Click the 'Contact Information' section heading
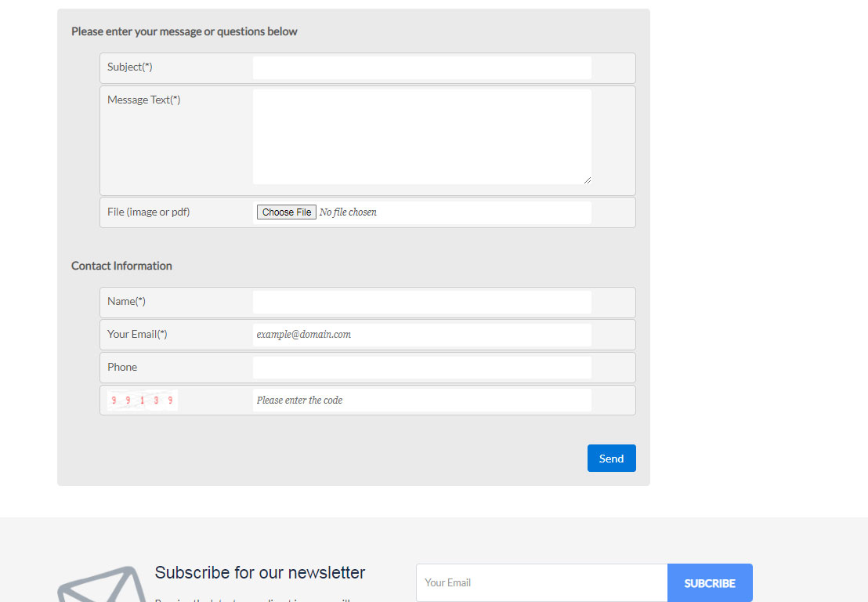868x602 pixels. pos(121,266)
